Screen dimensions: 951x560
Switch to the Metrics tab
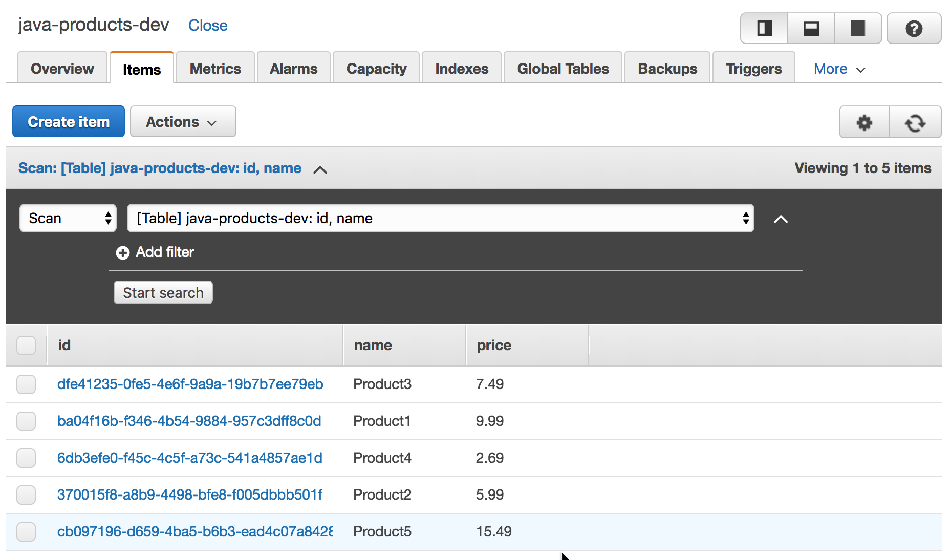(x=215, y=69)
